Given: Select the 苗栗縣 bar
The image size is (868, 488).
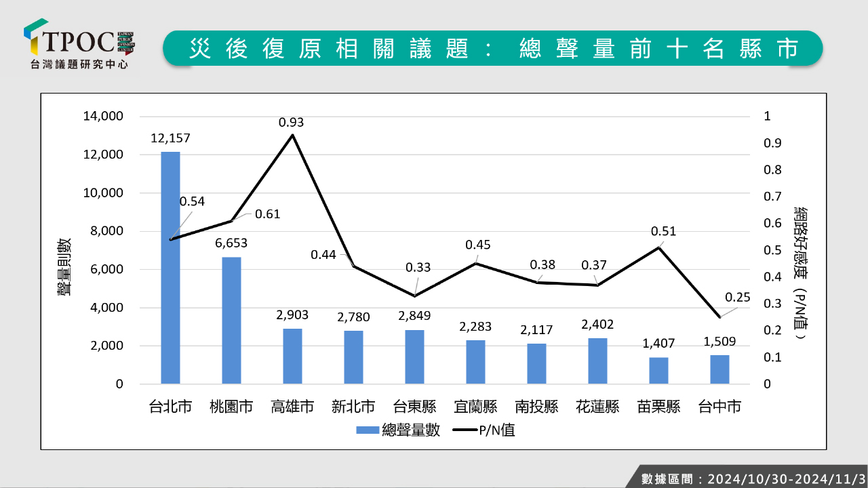Looking at the screenshot, I should tap(658, 370).
